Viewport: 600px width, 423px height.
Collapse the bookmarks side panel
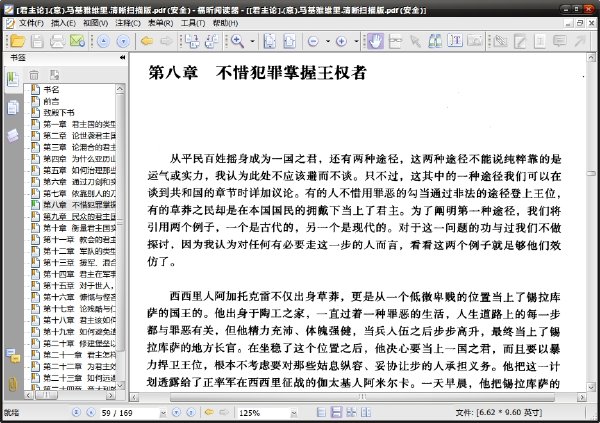[122, 58]
